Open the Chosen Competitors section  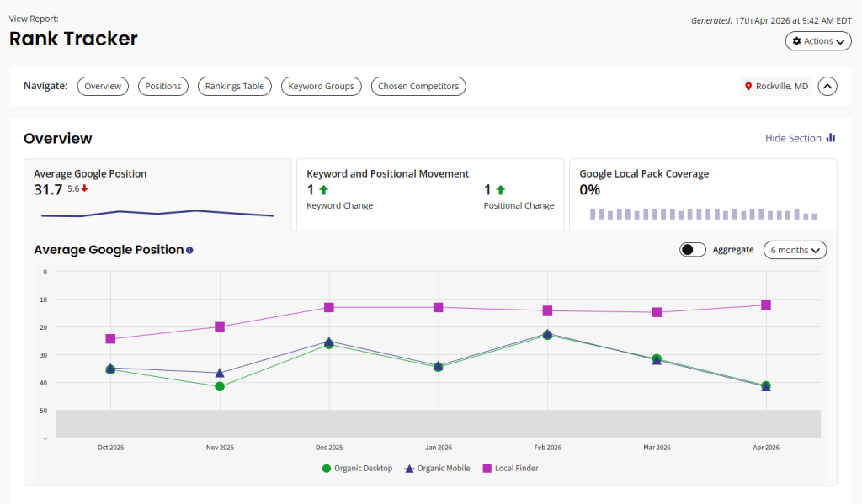click(418, 87)
